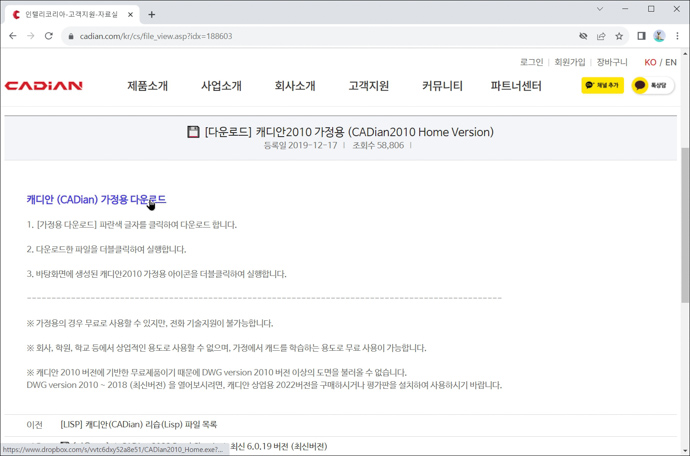The width and height of the screenshot is (690, 456).
Task: Click the line starting with '2. 다운로드한 파일을'
Action: pyautogui.click(x=106, y=250)
